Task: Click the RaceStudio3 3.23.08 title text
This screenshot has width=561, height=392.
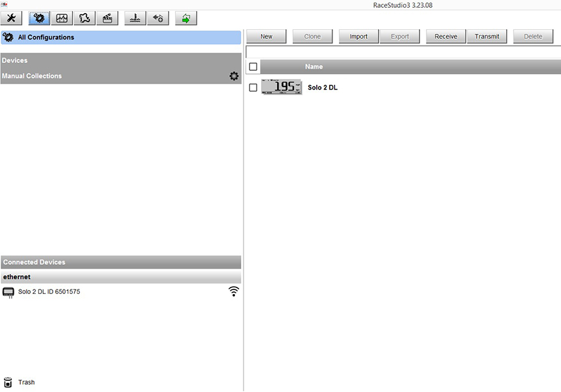Action: pyautogui.click(x=403, y=5)
